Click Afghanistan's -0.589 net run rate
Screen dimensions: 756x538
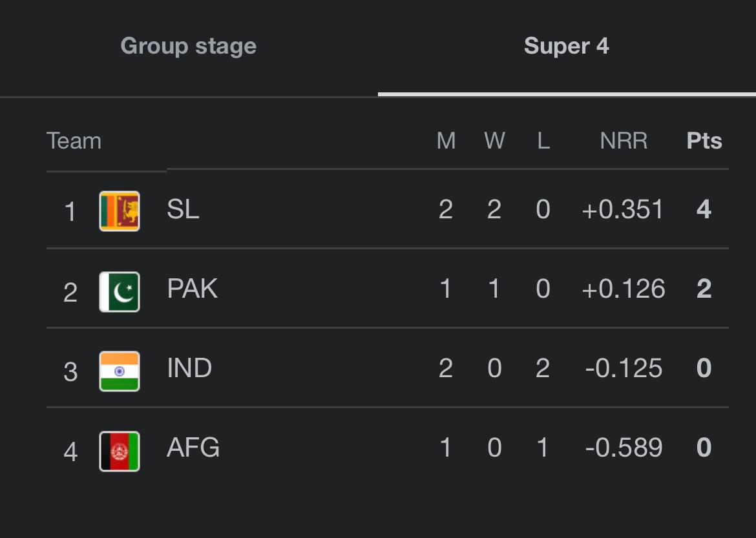click(x=624, y=448)
